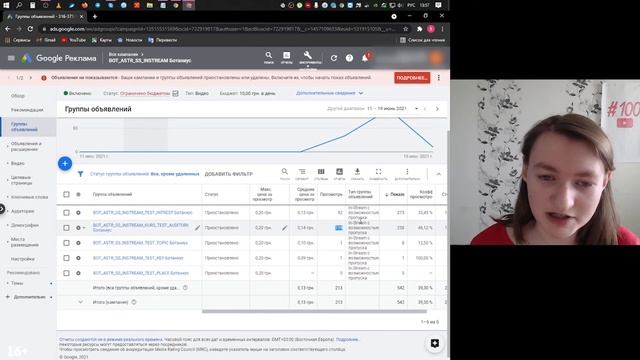This screenshot has width=640, height=360.
Task: Open the BOT_ASTR_SS_INSTREAM_TEST_TOPIC ad group link
Action: 140,243
